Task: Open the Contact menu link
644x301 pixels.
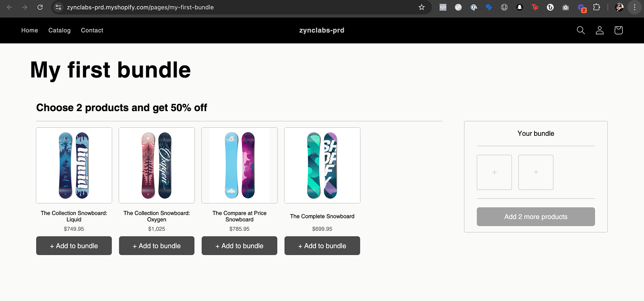Action: click(92, 30)
